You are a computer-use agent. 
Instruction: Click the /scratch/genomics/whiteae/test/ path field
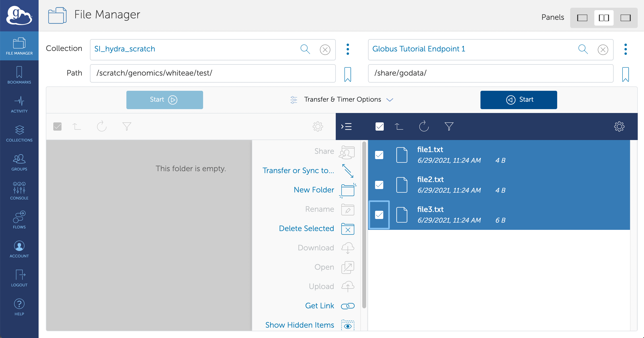pos(212,73)
